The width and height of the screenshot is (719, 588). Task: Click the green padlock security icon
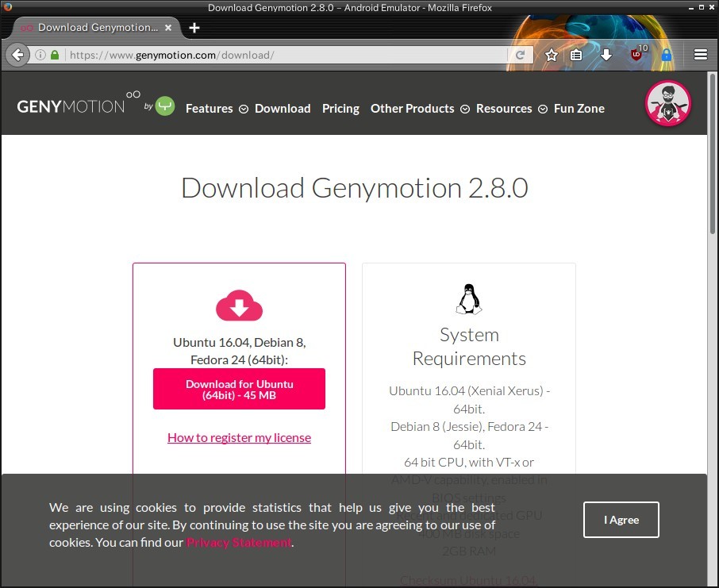[x=55, y=55]
